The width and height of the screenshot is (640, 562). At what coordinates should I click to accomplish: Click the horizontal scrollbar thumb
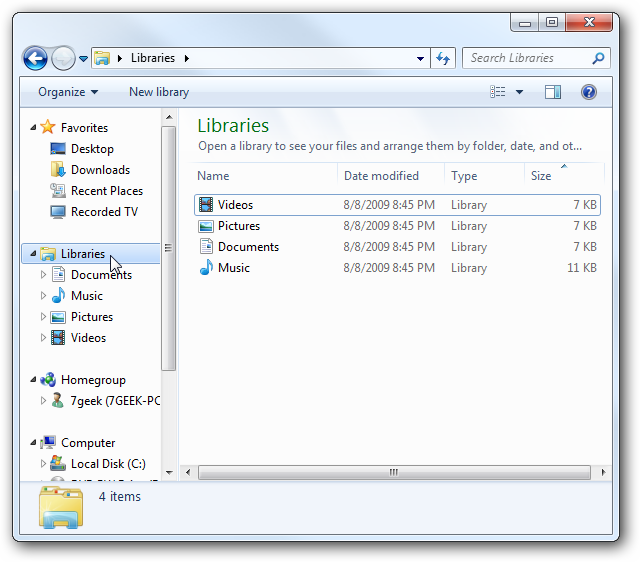[x=394, y=472]
